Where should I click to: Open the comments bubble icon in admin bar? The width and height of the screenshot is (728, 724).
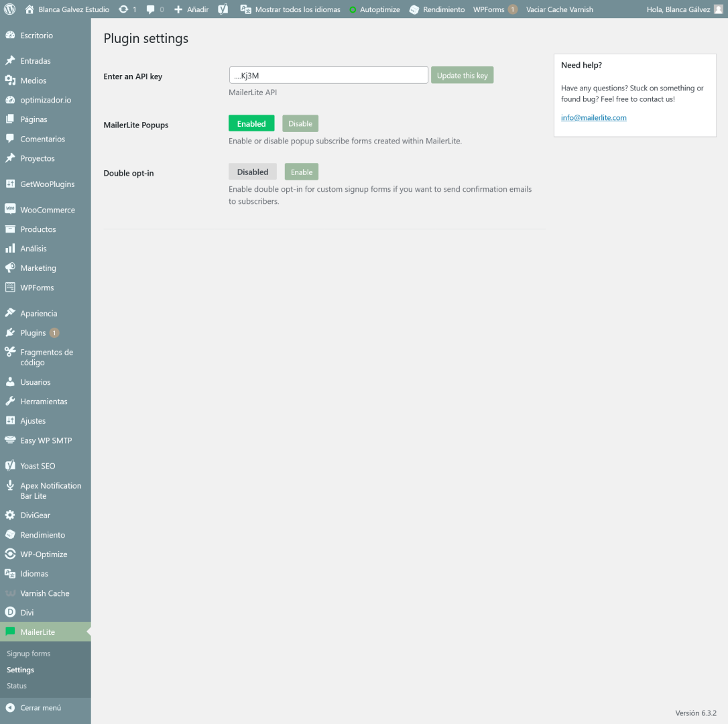tap(150, 9)
